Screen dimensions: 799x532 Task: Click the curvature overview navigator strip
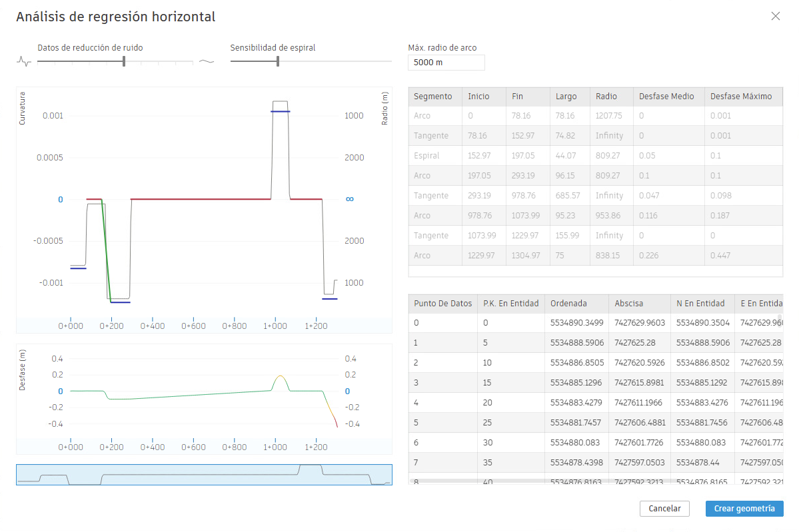click(x=204, y=475)
